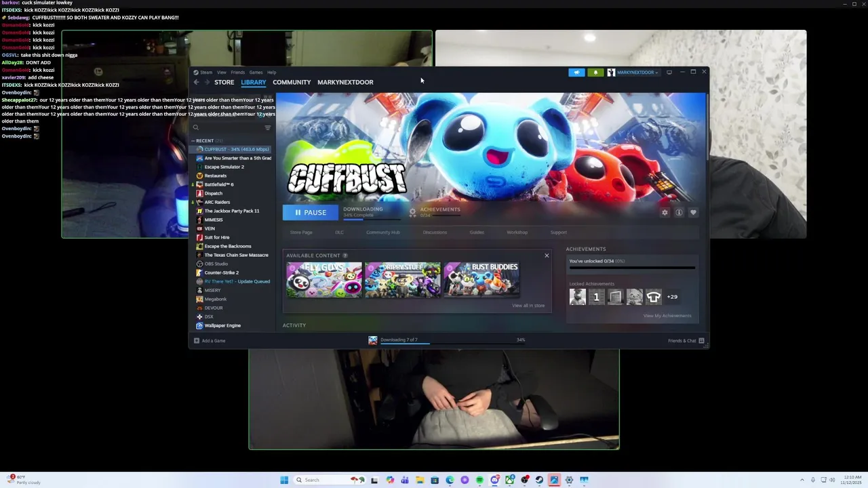Open the View menu

pos(222,73)
